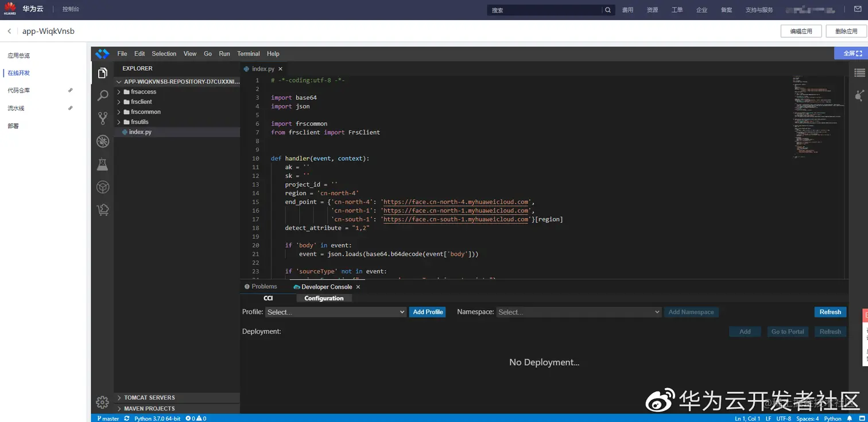Open the Source Control branch icon
The image size is (868, 422).
(103, 118)
